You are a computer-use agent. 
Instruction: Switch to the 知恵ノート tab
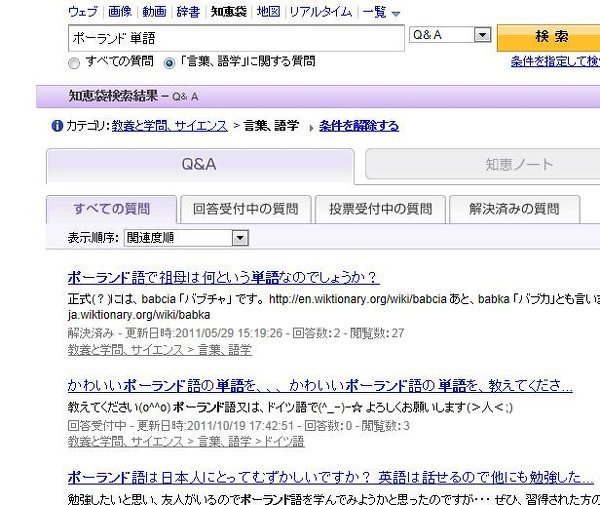[x=483, y=164]
